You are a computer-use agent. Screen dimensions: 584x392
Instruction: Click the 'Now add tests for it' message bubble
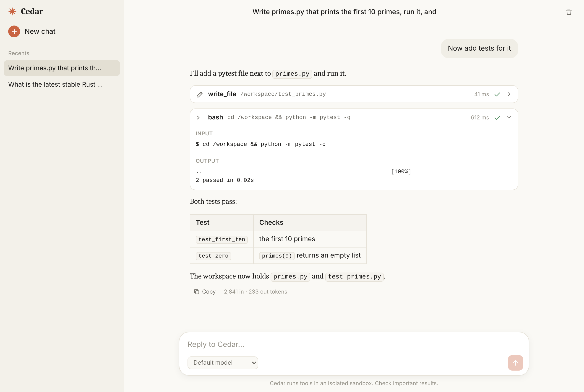(x=479, y=49)
